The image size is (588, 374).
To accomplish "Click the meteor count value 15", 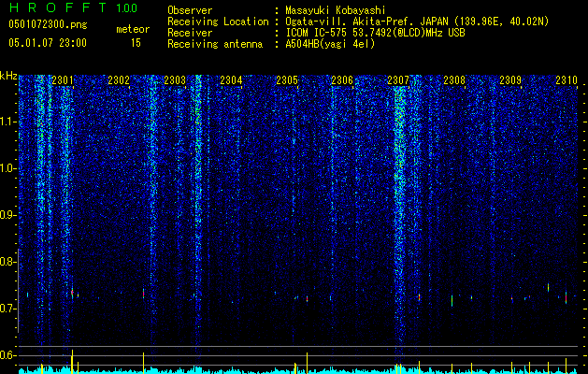I will coord(136,43).
